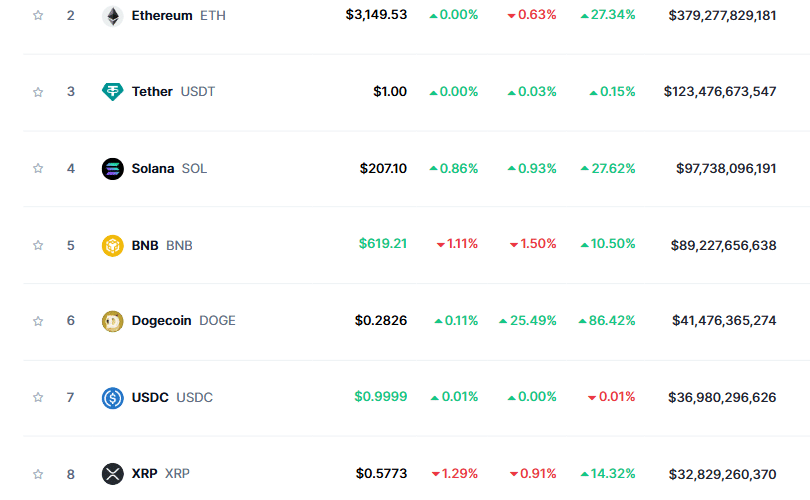Toggle the watchlist star for Solana
The width and height of the screenshot is (810, 500).
38,168
